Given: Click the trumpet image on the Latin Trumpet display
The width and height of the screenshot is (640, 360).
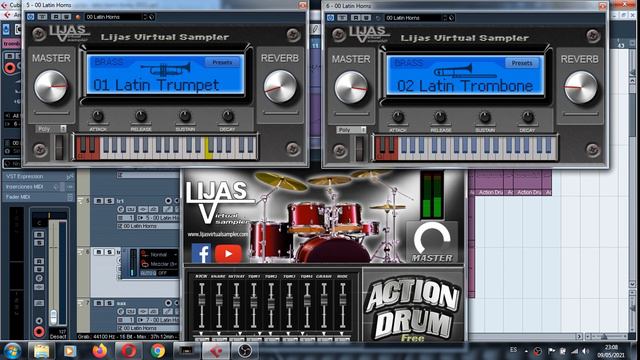Looking at the screenshot, I should coord(166,69).
